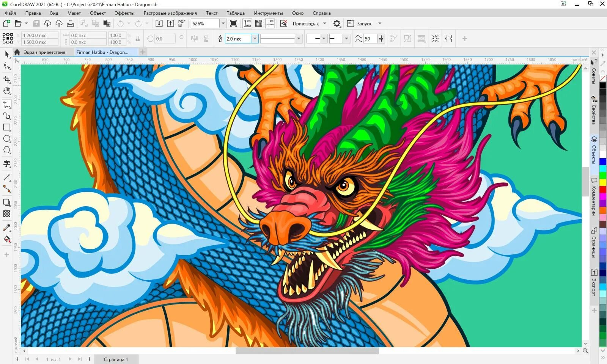Select the Text tool
The height and width of the screenshot is (364, 607).
coord(7,164)
